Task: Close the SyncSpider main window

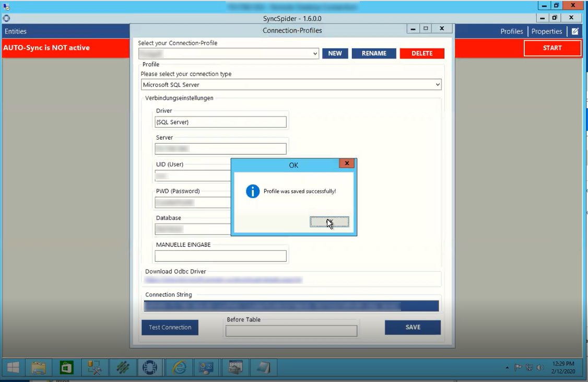Action: click(x=571, y=18)
